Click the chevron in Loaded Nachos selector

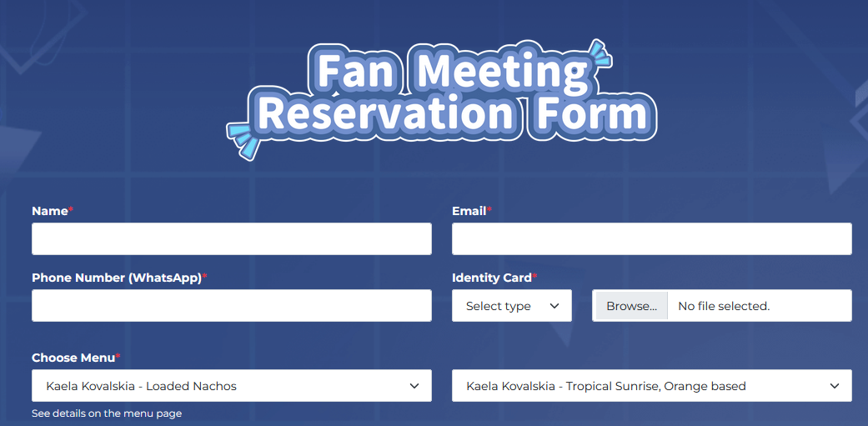click(414, 386)
